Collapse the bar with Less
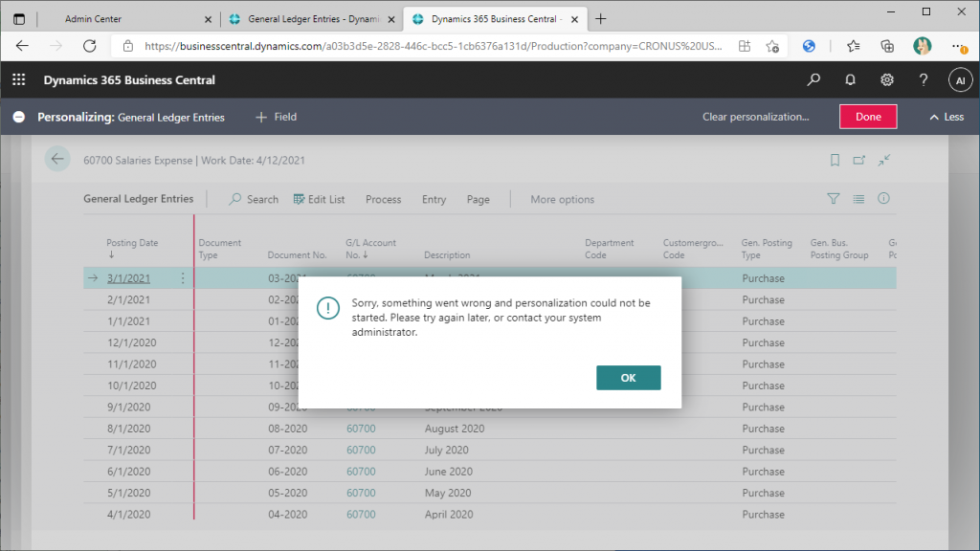Viewport: 980px width, 551px height. pos(947,117)
